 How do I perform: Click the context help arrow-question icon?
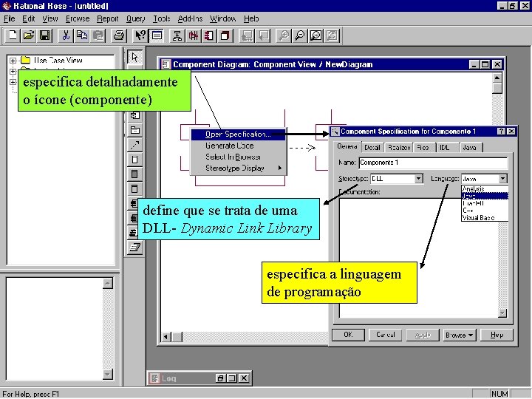click(x=140, y=35)
